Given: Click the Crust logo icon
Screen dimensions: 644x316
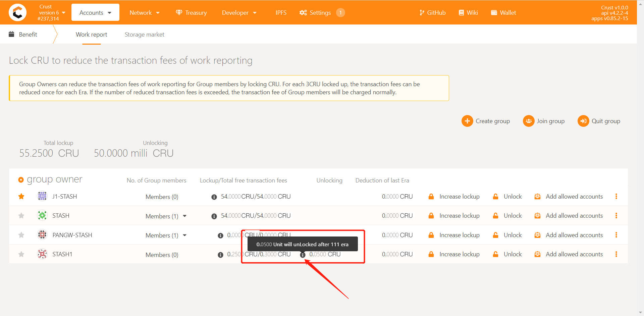Looking at the screenshot, I should click(17, 12).
